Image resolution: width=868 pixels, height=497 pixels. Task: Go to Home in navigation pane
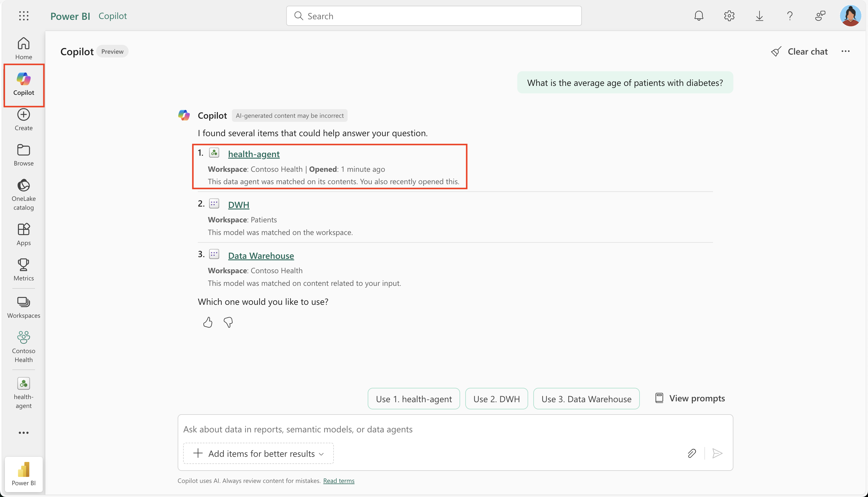click(x=24, y=48)
